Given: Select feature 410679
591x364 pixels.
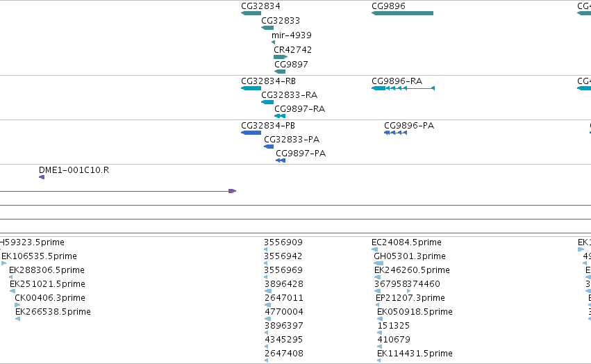Looking at the screenshot, I should tap(394, 340).
